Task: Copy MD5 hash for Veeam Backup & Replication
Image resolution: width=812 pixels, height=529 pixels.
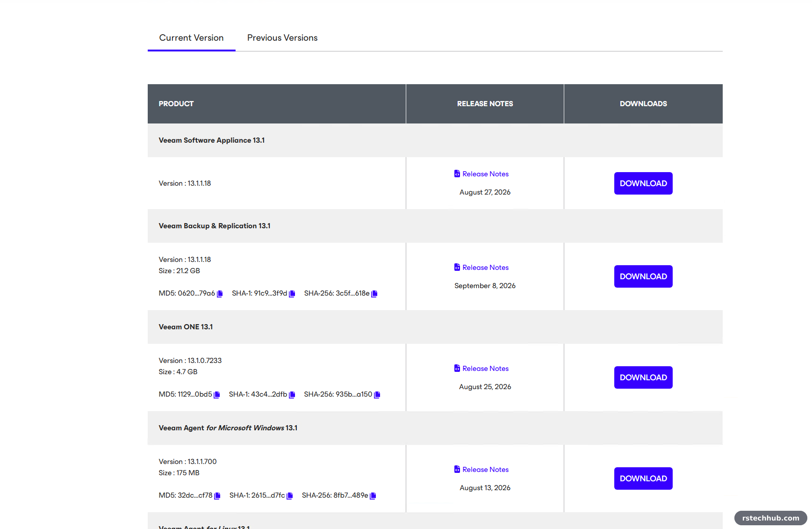Action: pos(220,294)
